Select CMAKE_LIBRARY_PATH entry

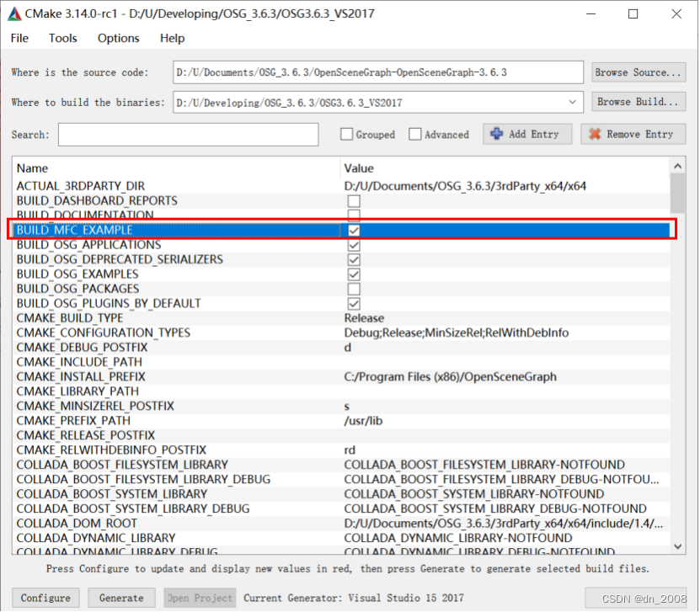(77, 391)
